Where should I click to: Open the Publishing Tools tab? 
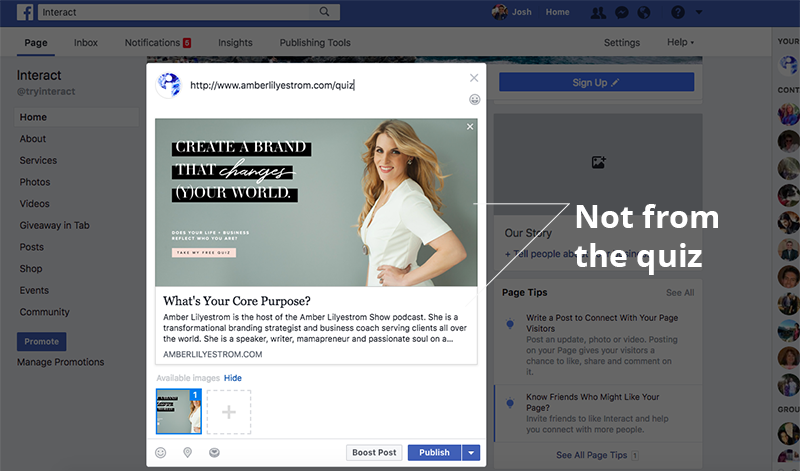(x=315, y=43)
